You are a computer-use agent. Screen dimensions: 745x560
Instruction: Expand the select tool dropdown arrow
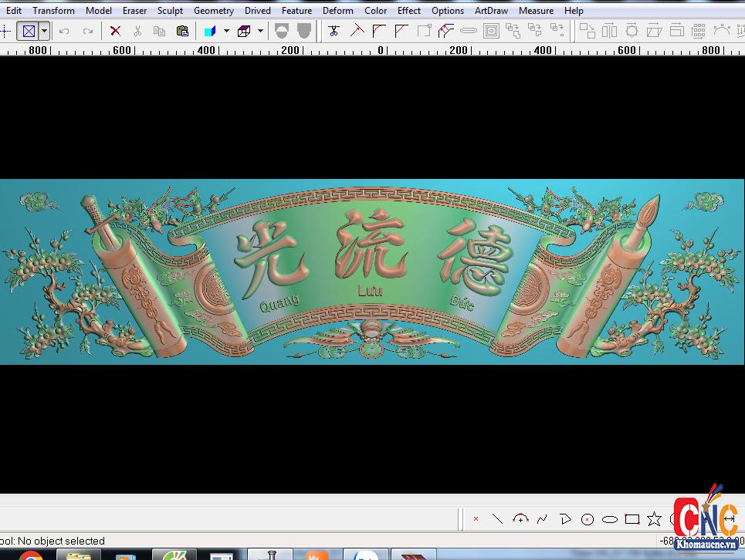[x=44, y=32]
